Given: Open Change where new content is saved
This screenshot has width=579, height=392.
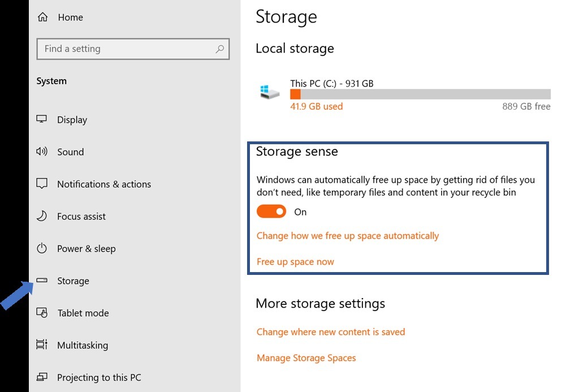Looking at the screenshot, I should pos(331,332).
